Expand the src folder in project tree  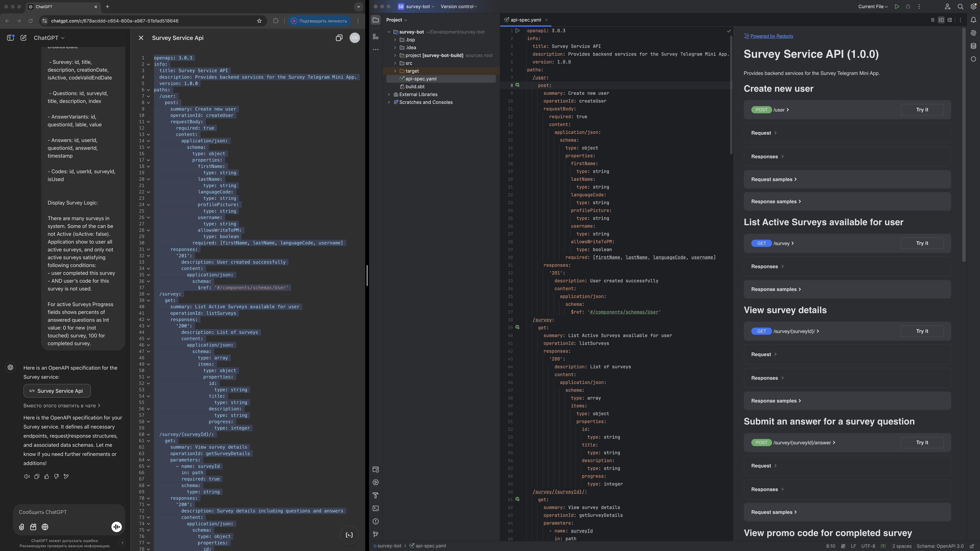395,63
